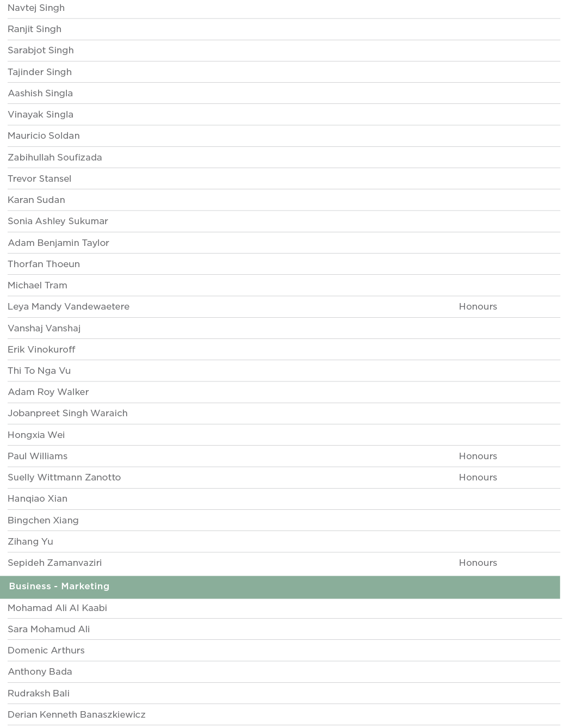Click the Honours label beside Paul Williams
564x728 pixels.
click(478, 456)
